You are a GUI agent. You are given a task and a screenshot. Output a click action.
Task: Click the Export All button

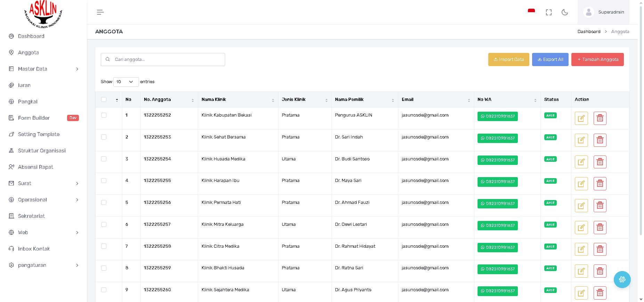coord(550,59)
